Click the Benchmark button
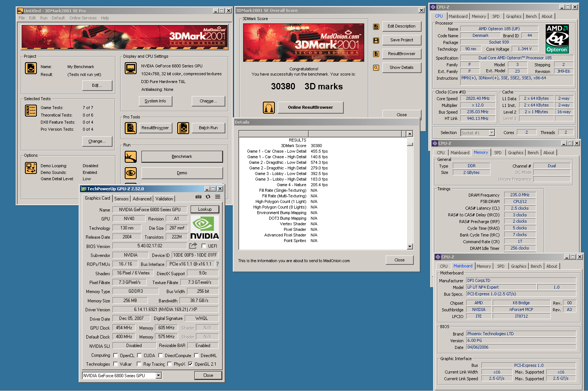The height and width of the screenshot is (391, 588). coord(182,157)
